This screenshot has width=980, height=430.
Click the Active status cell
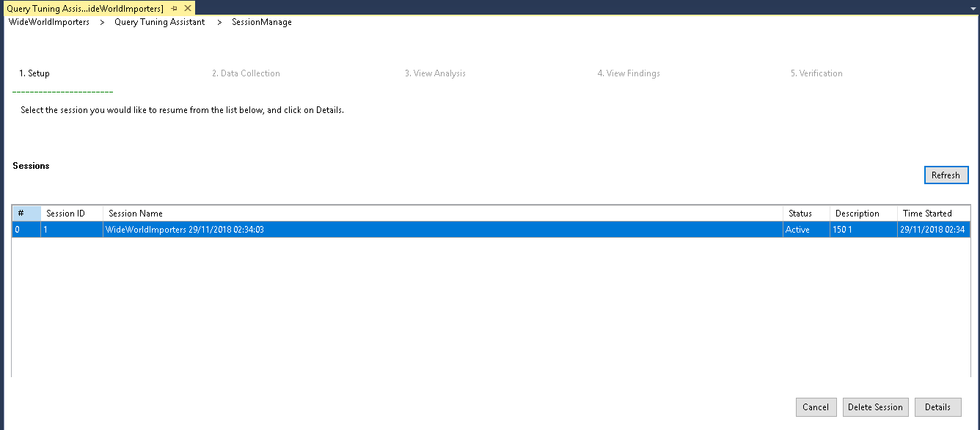pos(807,230)
